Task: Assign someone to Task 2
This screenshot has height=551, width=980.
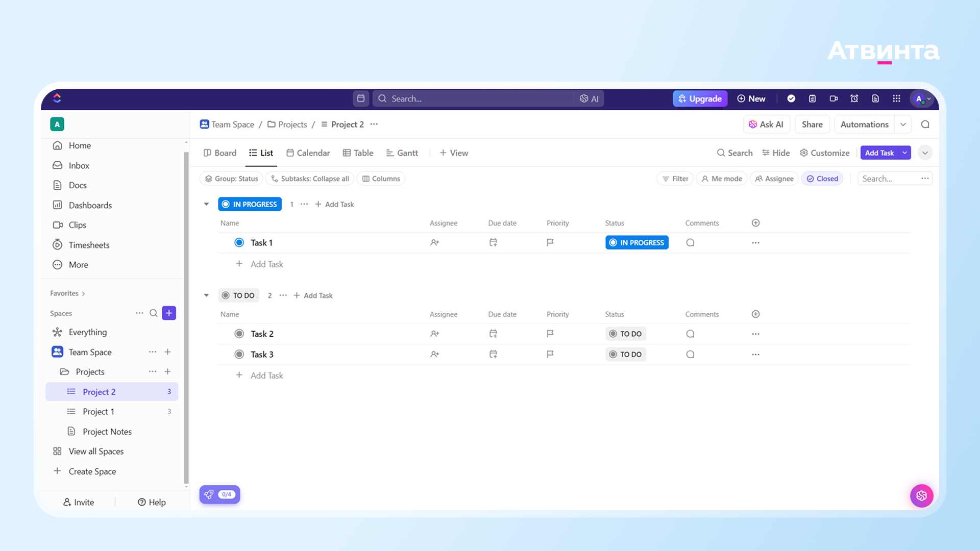Action: pyautogui.click(x=434, y=334)
